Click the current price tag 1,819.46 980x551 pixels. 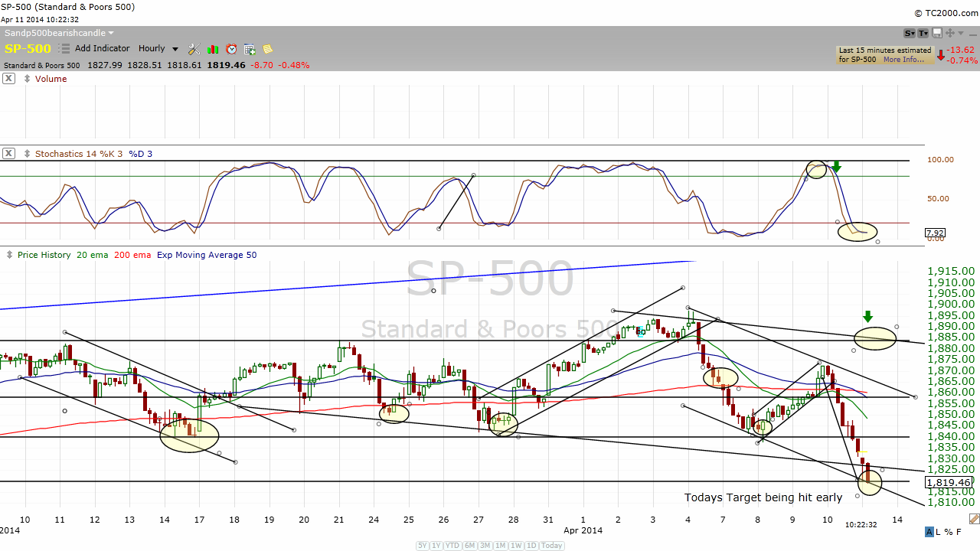(x=949, y=482)
